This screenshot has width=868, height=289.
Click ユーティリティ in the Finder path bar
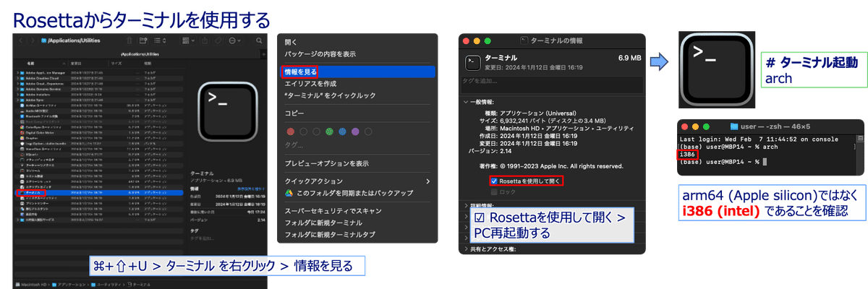click(107, 286)
